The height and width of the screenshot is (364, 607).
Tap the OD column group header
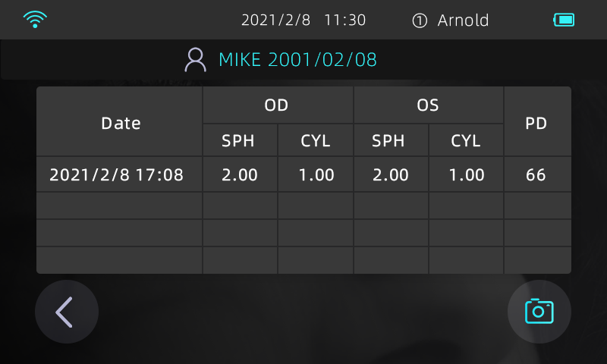(x=277, y=105)
